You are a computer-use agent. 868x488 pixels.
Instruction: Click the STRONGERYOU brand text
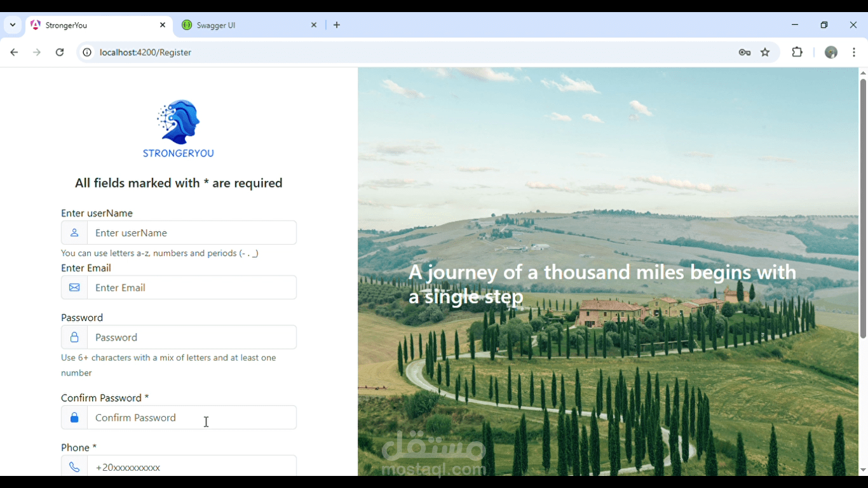click(179, 153)
